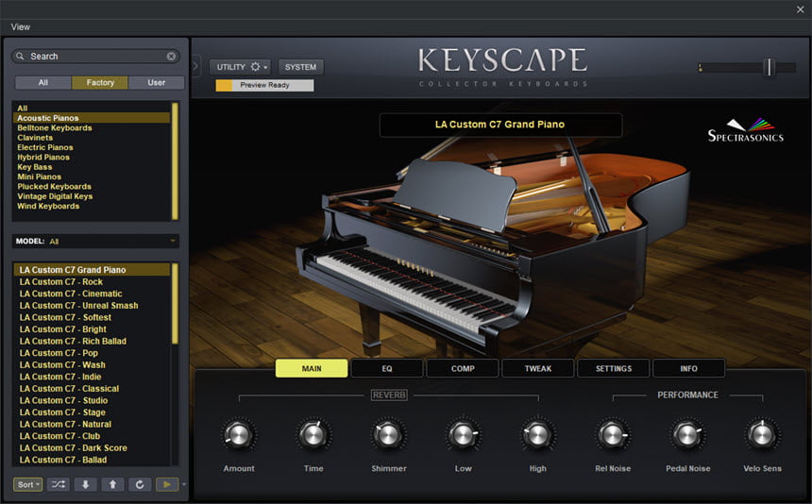The width and height of the screenshot is (812, 504).
Task: Switch to the TWEAK tab
Action: (x=538, y=368)
